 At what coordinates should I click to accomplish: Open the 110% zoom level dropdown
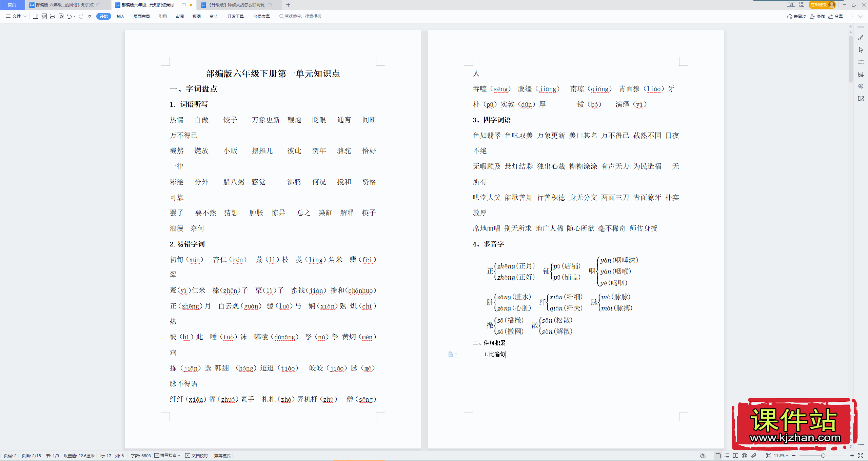781,456
